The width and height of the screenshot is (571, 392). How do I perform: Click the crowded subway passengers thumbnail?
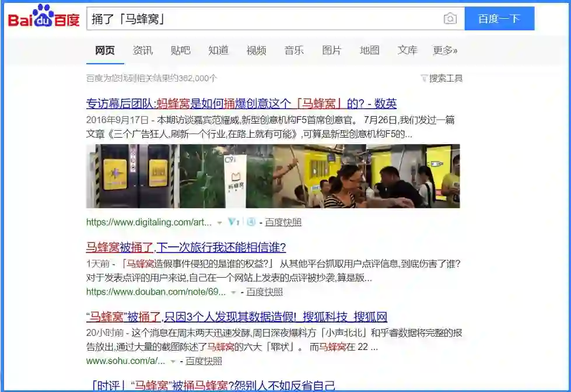click(320, 176)
